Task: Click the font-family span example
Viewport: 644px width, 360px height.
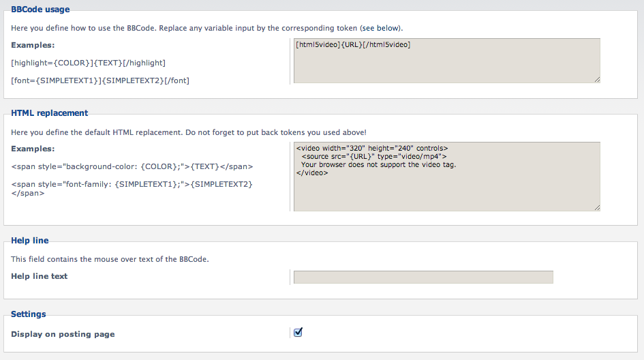Action: 132,189
